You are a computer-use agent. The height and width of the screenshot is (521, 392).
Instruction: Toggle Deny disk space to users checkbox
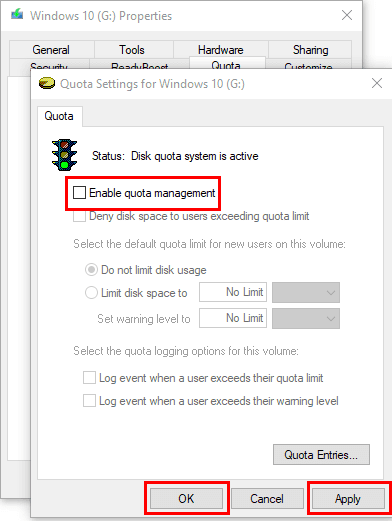(x=79, y=216)
